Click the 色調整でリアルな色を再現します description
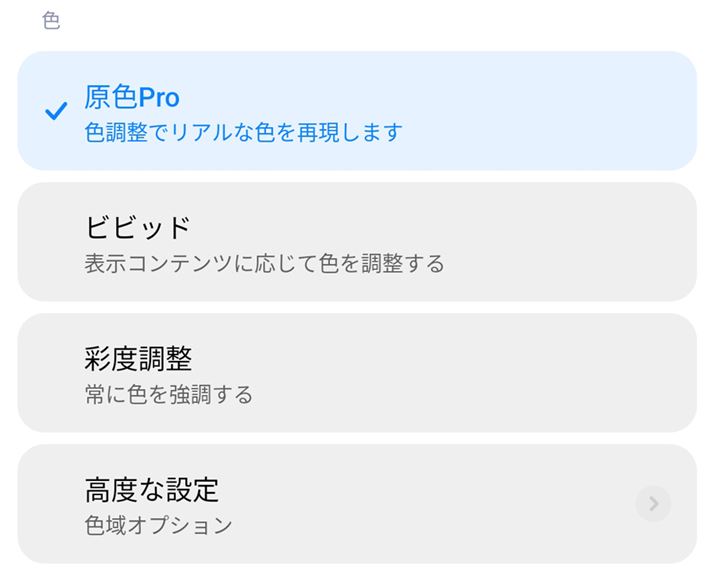715x577 pixels. point(243,132)
